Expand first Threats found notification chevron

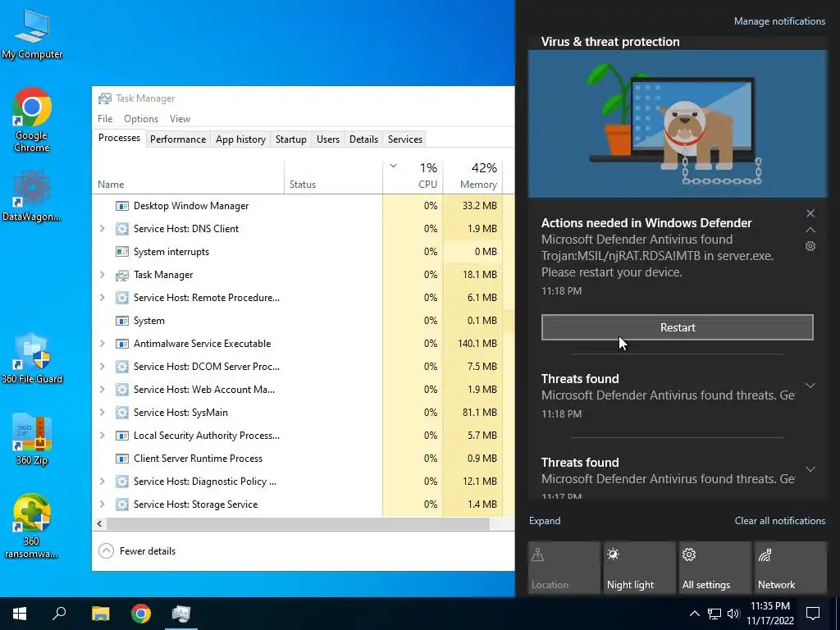coord(810,386)
